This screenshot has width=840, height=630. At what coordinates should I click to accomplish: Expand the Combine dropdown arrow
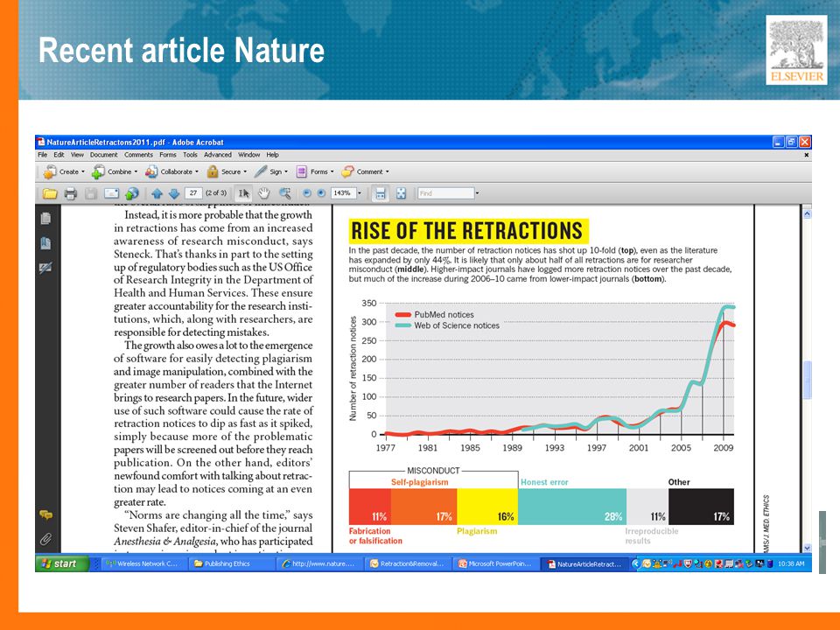(136, 172)
